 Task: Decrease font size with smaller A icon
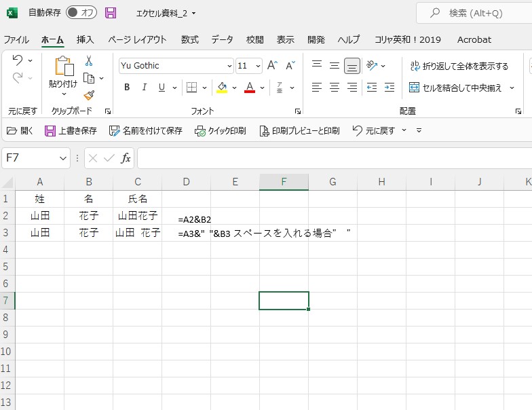pyautogui.click(x=290, y=65)
